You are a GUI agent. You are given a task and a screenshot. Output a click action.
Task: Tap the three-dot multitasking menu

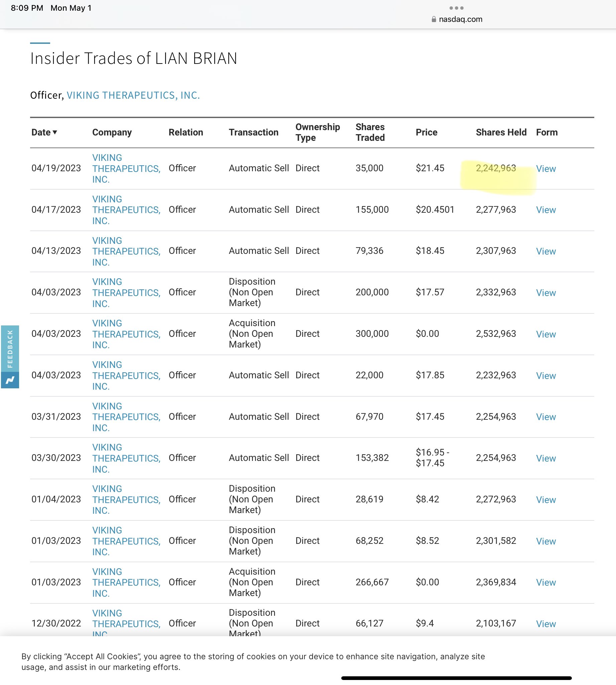456,8
